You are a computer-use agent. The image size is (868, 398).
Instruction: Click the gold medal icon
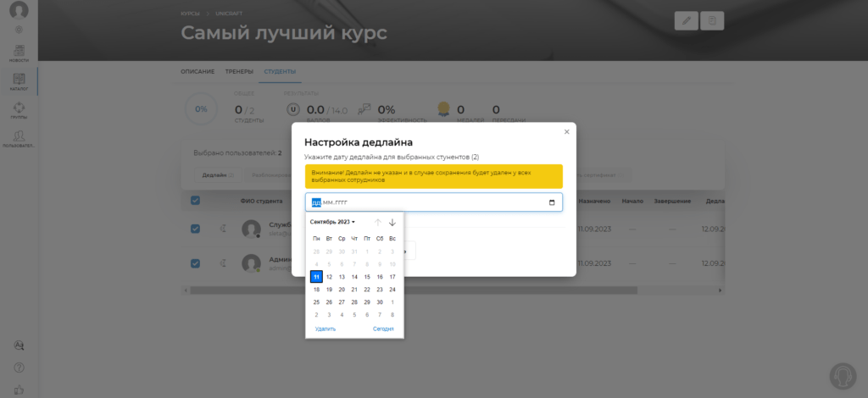[442, 109]
